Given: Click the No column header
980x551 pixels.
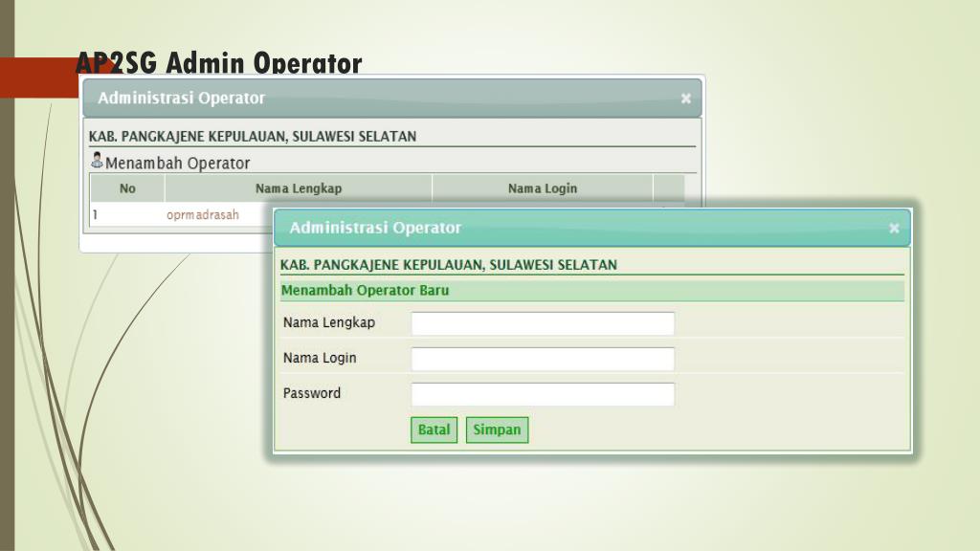Looking at the screenshot, I should click(127, 188).
